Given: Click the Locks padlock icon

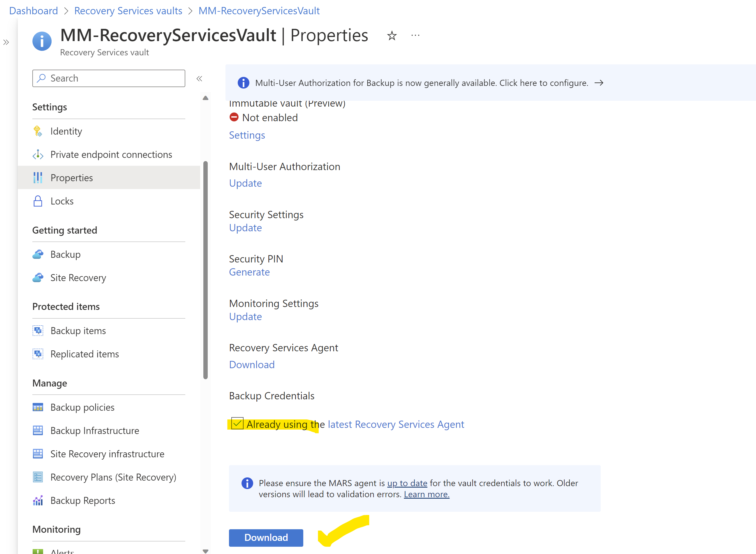Looking at the screenshot, I should pos(38,201).
